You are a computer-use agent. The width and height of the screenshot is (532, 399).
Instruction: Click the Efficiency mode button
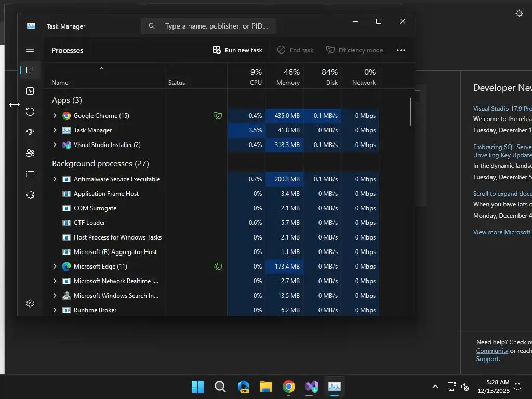click(x=354, y=50)
